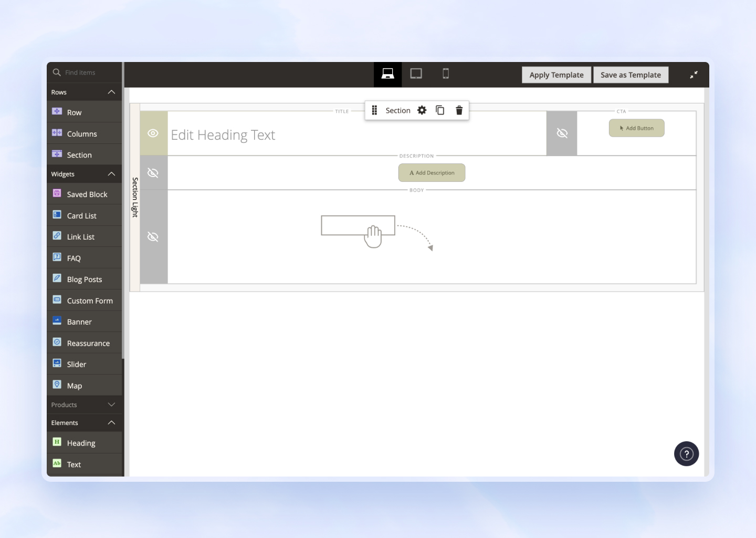Click the Section item icon in sidebar
Viewport: 756px width, 538px height.
point(57,154)
